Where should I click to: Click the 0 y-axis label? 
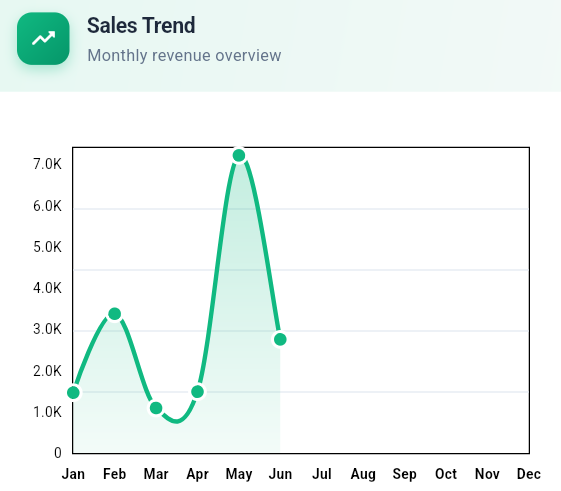tap(58, 453)
